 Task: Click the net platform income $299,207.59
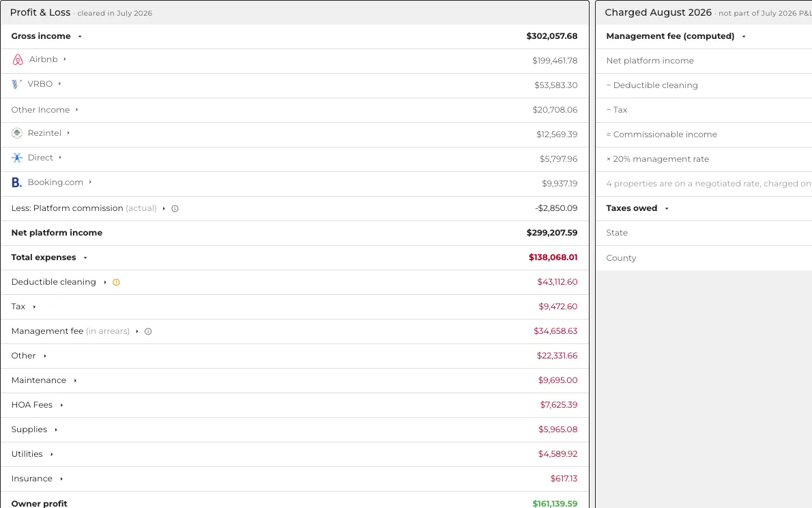click(551, 233)
